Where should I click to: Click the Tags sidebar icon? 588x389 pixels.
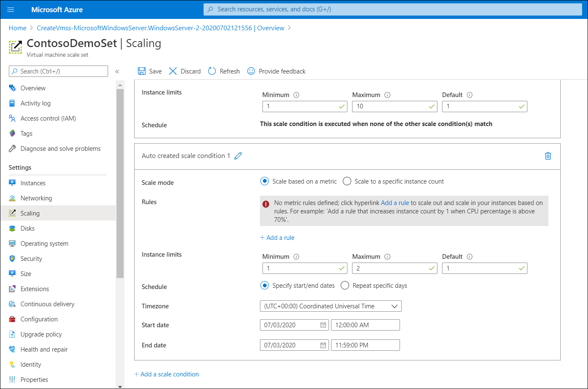click(12, 133)
